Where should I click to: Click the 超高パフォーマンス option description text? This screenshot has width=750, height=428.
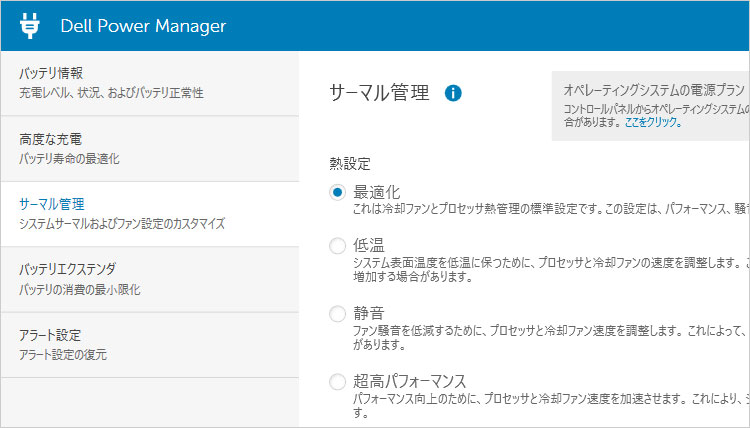coord(551,405)
